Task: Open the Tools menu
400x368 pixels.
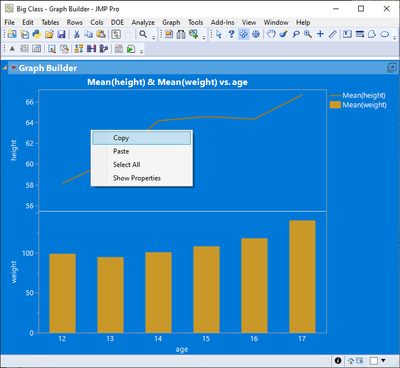Action: click(x=195, y=22)
